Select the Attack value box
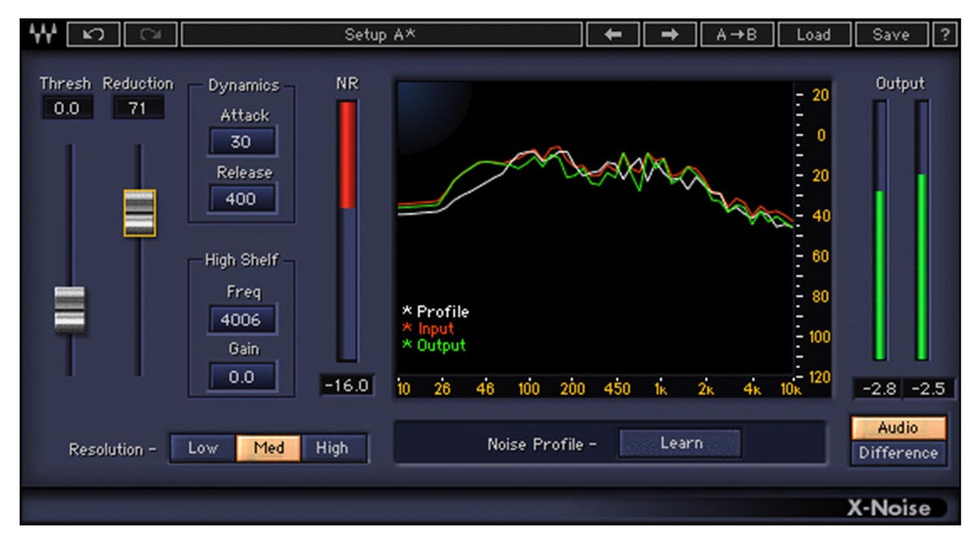 click(242, 141)
